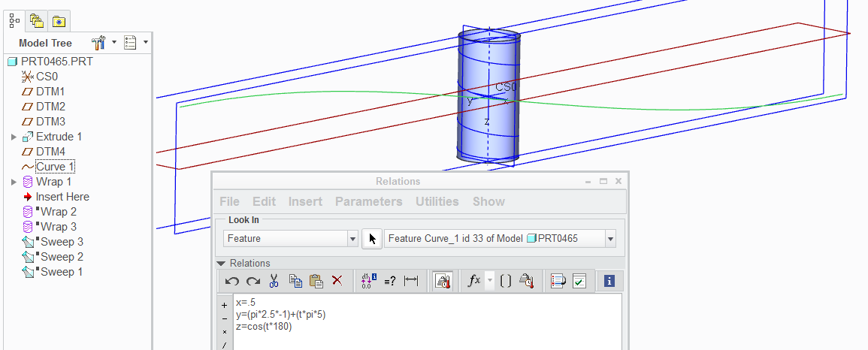This screenshot has width=868, height=350.
Task: Select Extrude 1 feature in tree
Action: (x=52, y=137)
